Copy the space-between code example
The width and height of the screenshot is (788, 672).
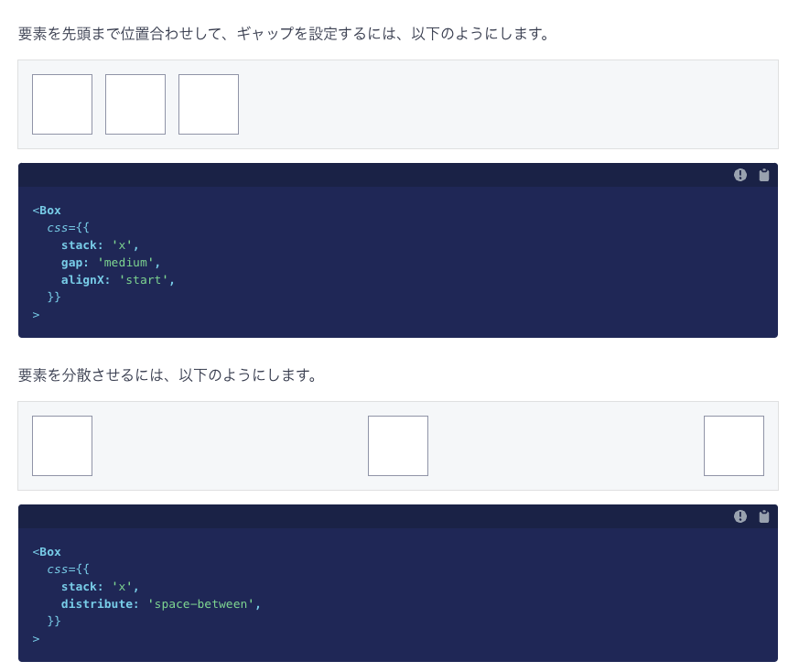point(764,516)
